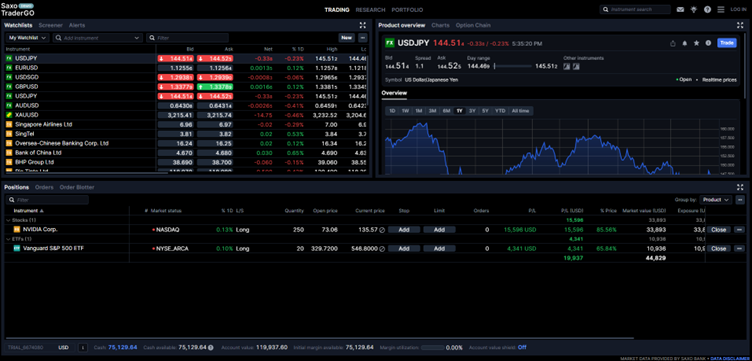Sort positions by Instrument column header

click(x=28, y=211)
